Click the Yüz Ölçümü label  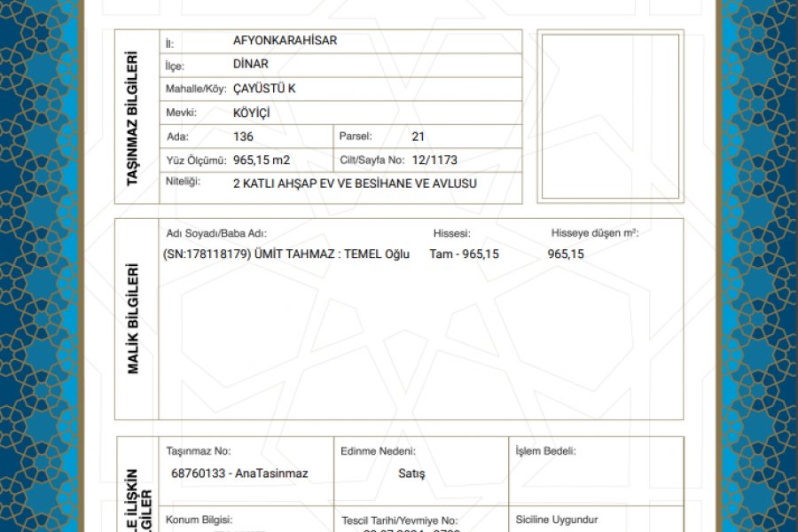(x=196, y=160)
